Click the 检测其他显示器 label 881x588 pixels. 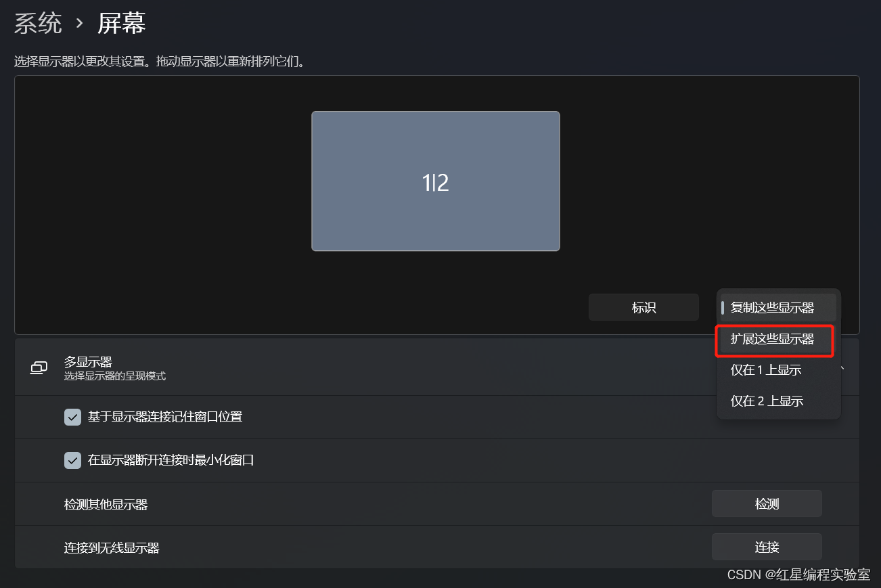point(106,504)
